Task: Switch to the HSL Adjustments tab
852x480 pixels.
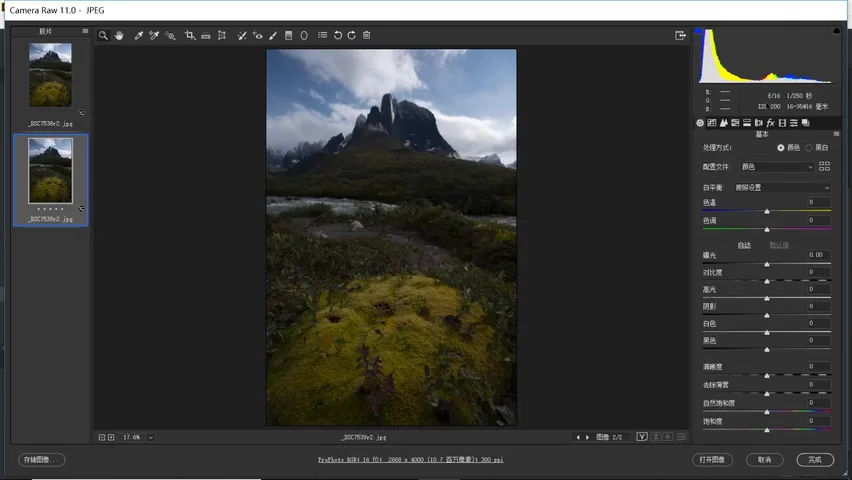Action: 735,123
